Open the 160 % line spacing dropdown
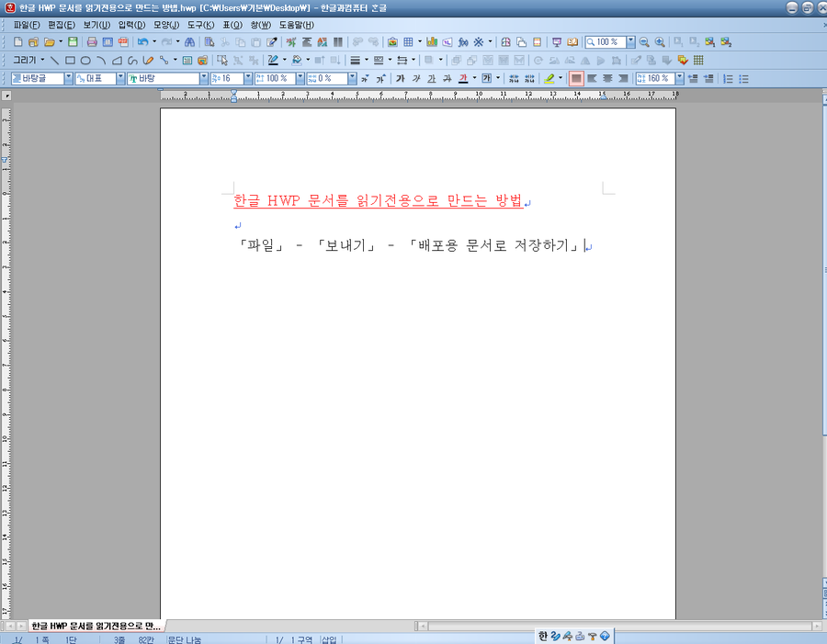The height and width of the screenshot is (644, 827). [680, 79]
